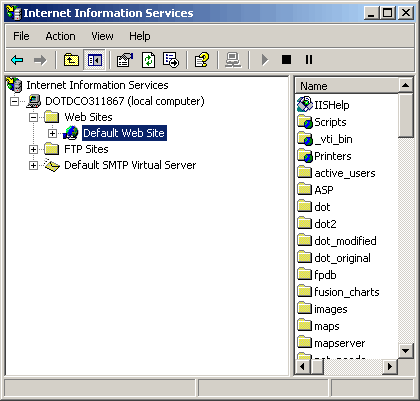Go up one level with folder icon
Viewport: 420px width, 401px height.
[x=71, y=60]
